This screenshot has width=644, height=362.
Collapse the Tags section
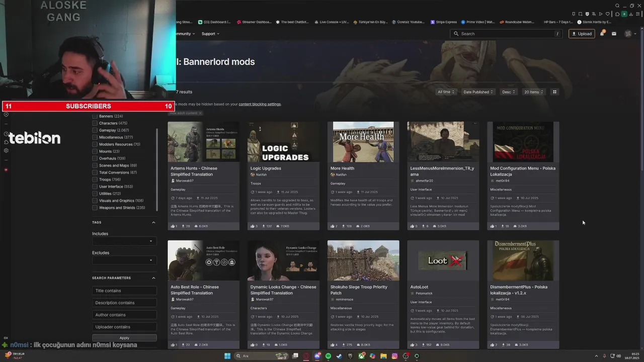153,222
